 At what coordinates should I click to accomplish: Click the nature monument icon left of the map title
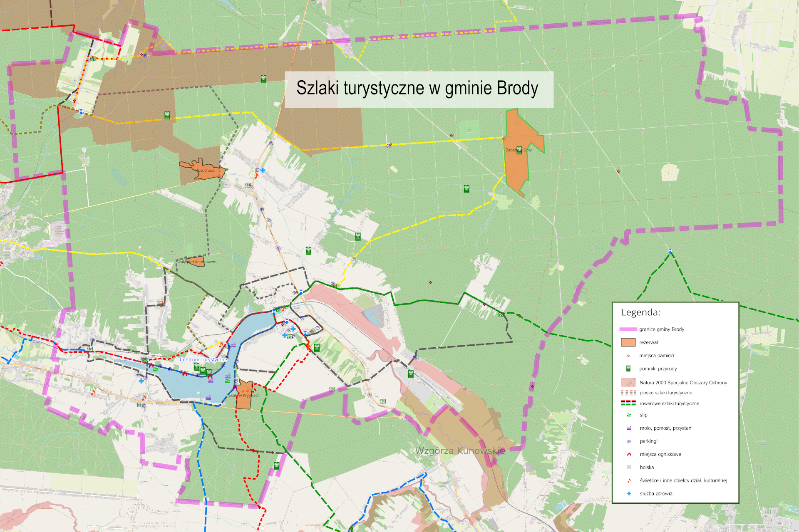click(x=263, y=79)
